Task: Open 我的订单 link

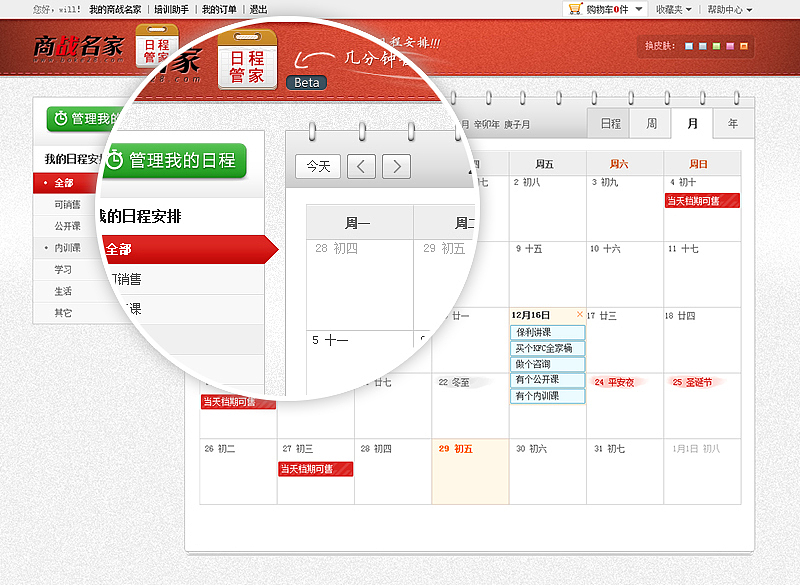Action: 219,9
